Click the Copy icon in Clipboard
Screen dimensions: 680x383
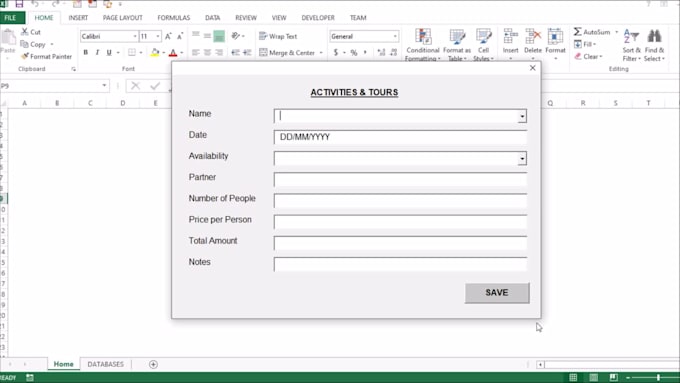click(24, 44)
